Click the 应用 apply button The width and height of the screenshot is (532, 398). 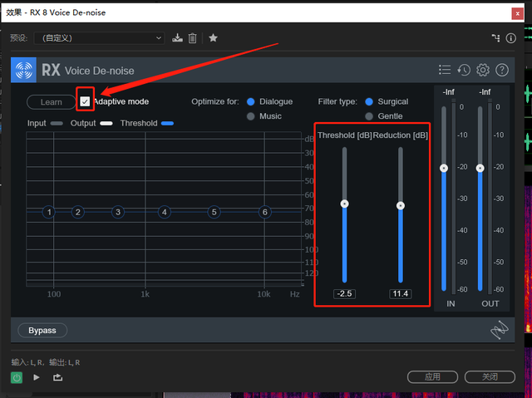pos(432,376)
